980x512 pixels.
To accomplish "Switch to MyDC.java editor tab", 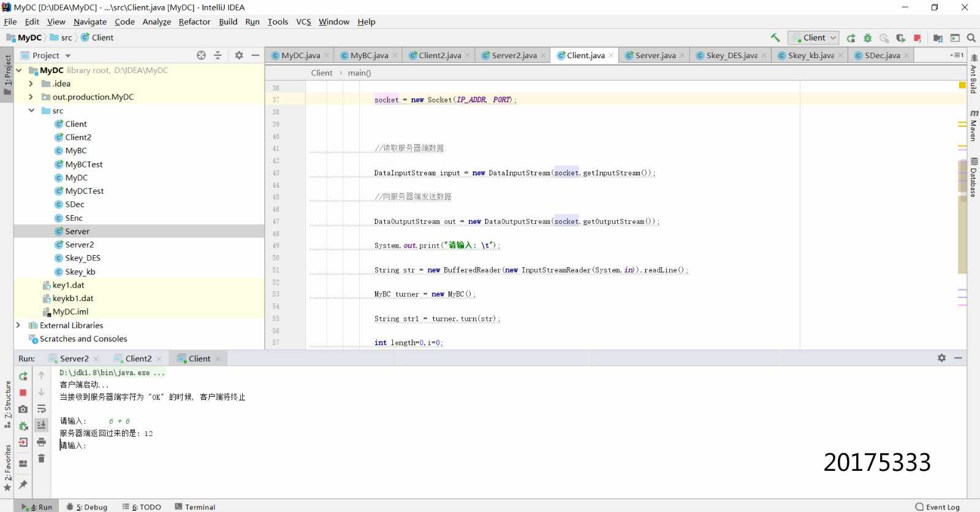I will [300, 55].
